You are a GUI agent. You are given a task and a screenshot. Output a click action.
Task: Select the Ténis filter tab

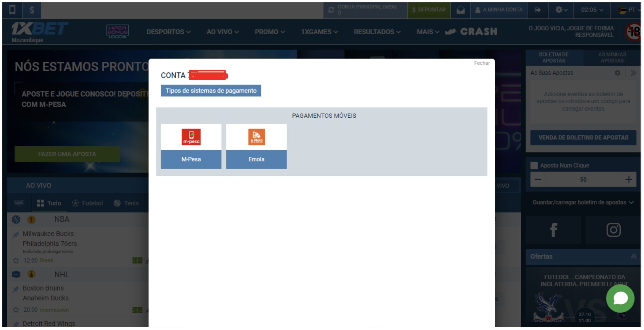(126, 203)
